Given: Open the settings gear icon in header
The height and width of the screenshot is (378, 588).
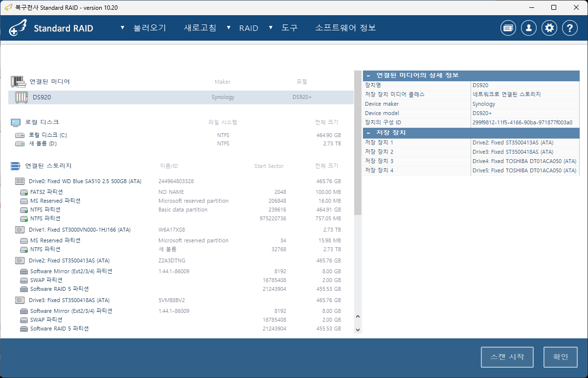Looking at the screenshot, I should (550, 28).
